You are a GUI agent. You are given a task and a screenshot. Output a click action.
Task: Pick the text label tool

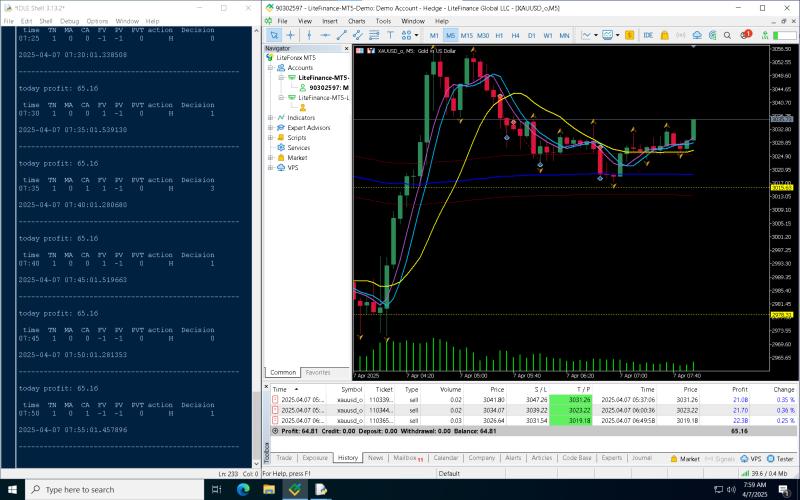(390, 35)
